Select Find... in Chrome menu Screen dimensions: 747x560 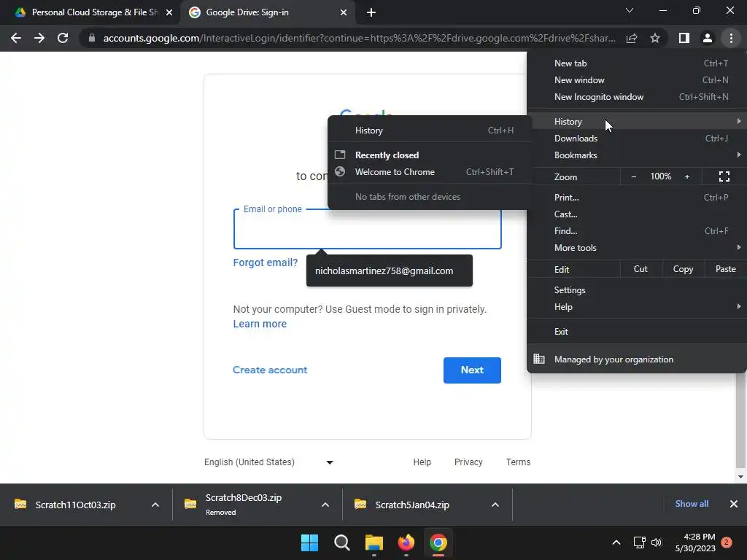(x=637, y=231)
